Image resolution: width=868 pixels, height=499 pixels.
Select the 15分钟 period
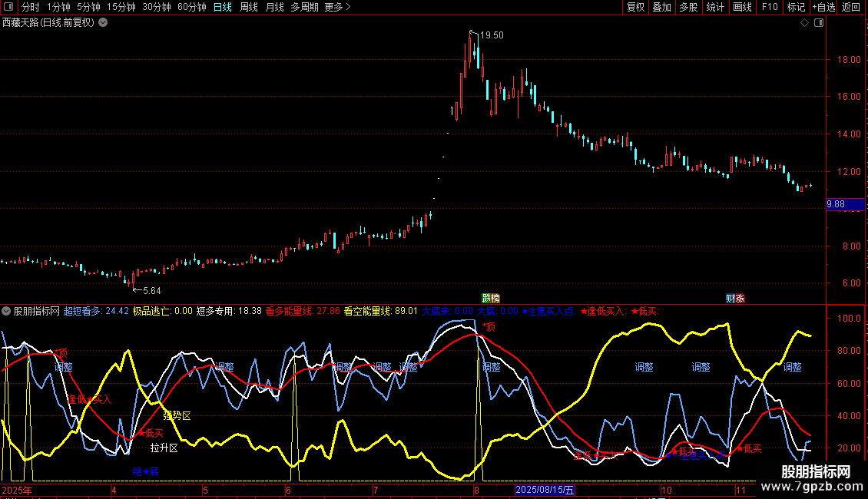[x=121, y=7]
